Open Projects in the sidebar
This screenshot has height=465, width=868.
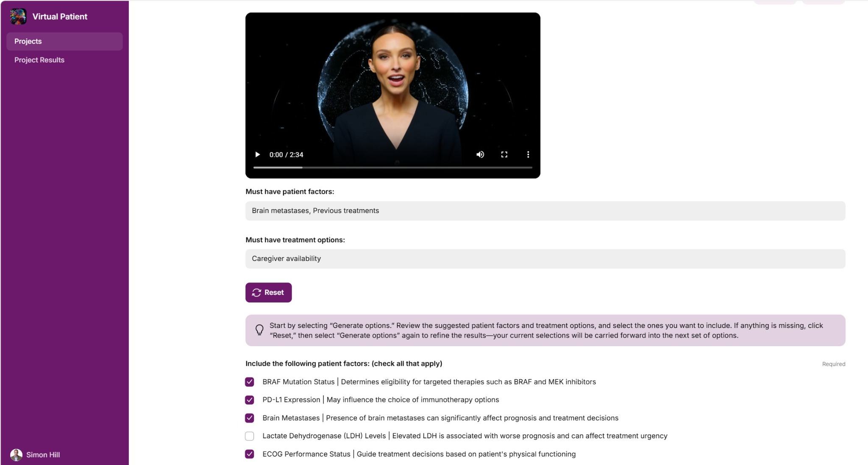click(64, 41)
